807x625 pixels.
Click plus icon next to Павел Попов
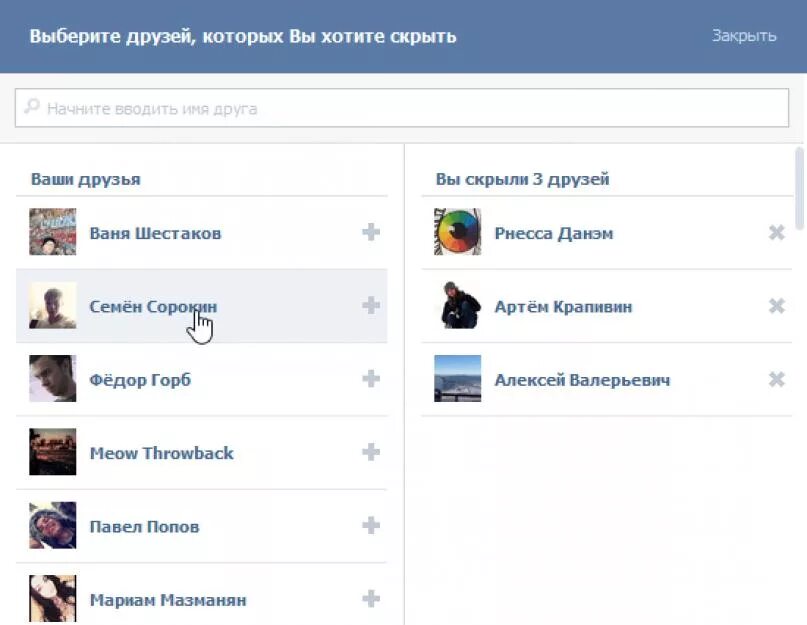[371, 526]
